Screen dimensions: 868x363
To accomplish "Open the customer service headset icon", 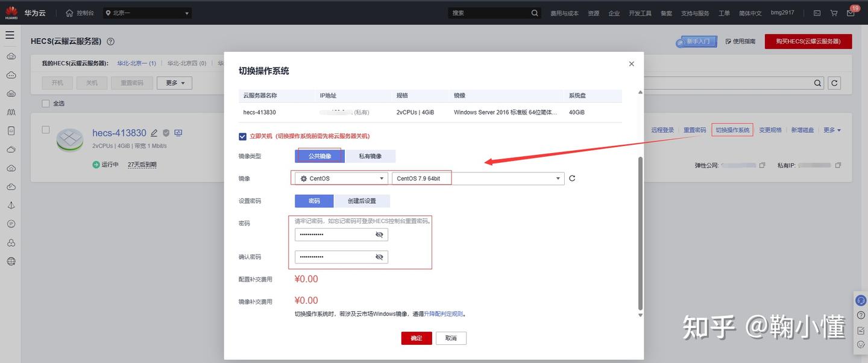I will (x=861, y=300).
